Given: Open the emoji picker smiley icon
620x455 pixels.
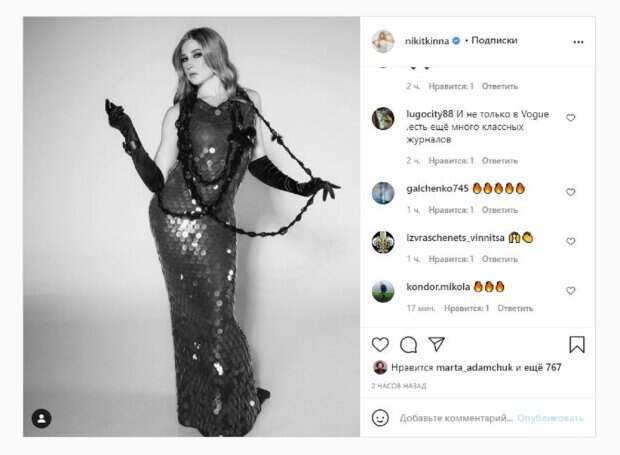Looking at the screenshot, I should pyautogui.click(x=380, y=418).
